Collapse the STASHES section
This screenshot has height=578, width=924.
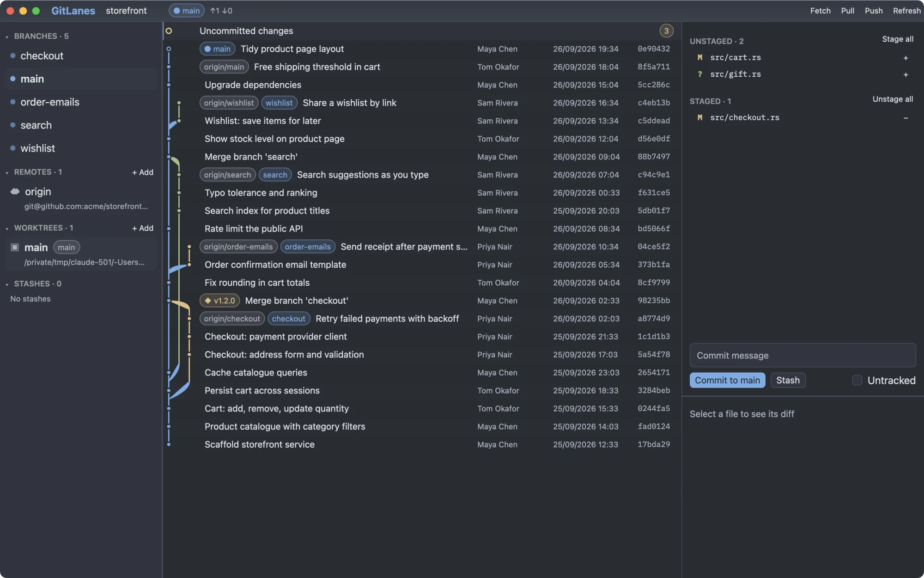tap(7, 284)
